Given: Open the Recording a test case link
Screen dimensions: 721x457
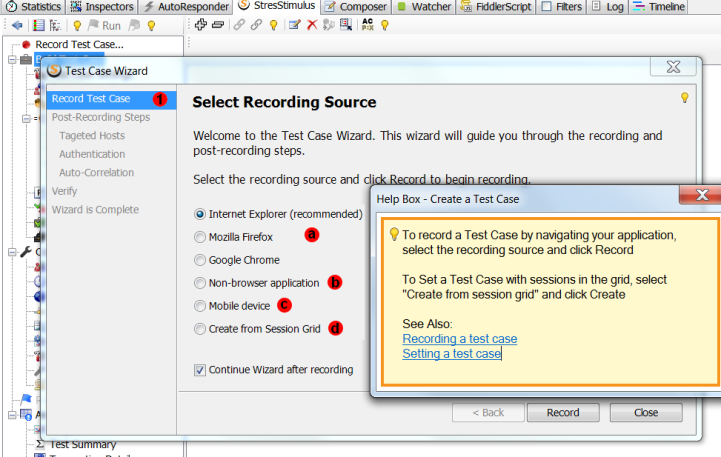Looking at the screenshot, I should point(459,339).
